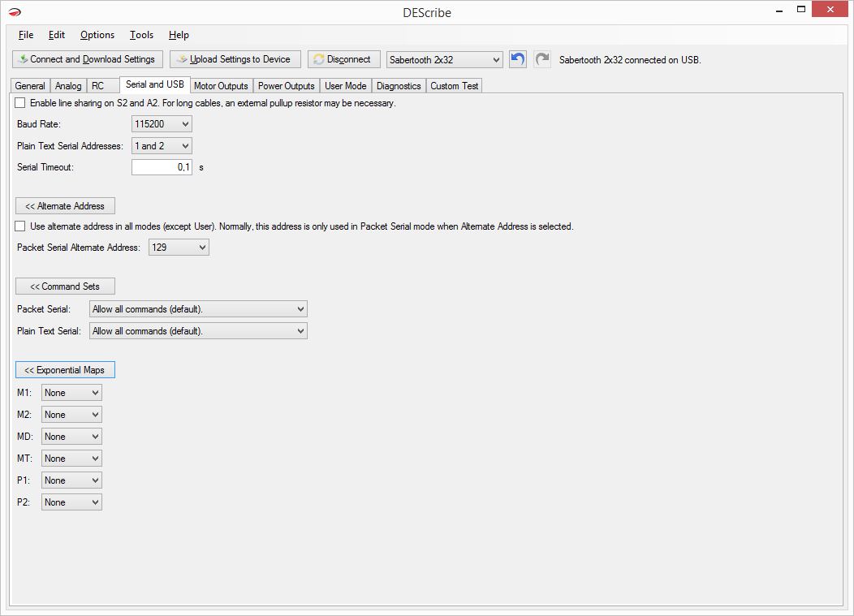Image resolution: width=854 pixels, height=616 pixels.
Task: Open Plain Text Serial Addresses dropdown
Action: coord(162,145)
